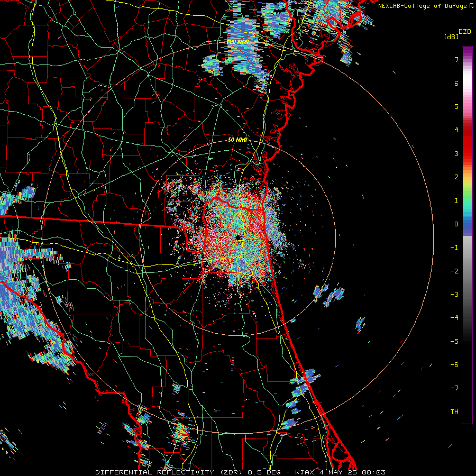The height and width of the screenshot is (476, 476).
Task: Click the 100 NMI range ring label
Action: (x=237, y=42)
